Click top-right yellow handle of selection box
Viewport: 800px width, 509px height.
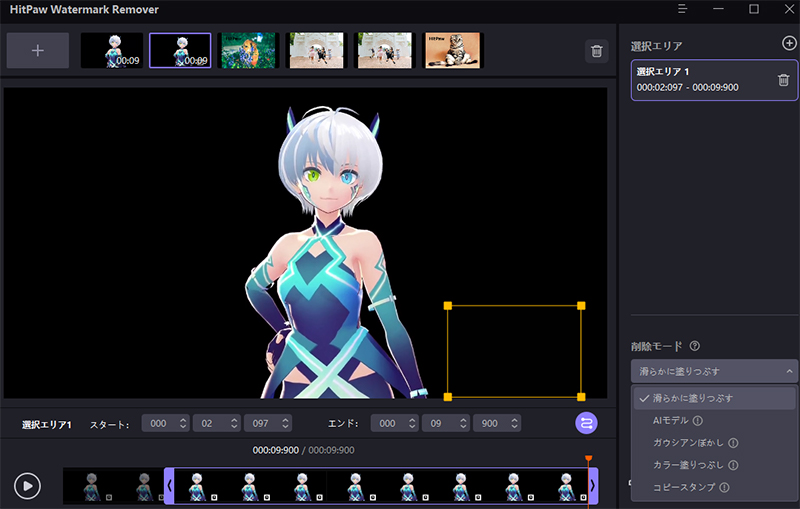tap(581, 306)
